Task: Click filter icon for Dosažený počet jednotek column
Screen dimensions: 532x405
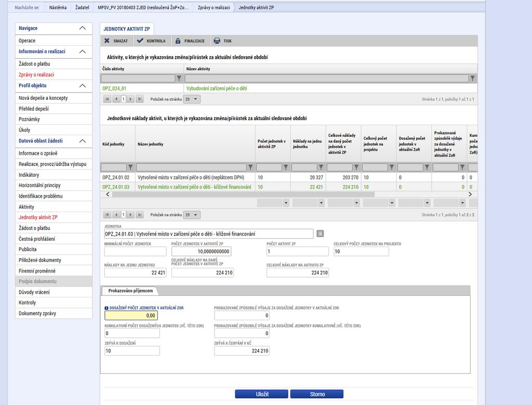Action: [x=427, y=167]
